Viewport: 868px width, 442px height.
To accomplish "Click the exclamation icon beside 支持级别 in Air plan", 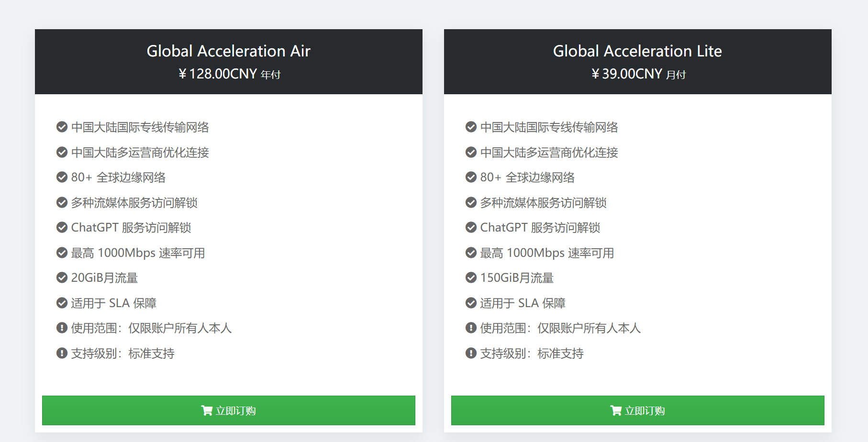I will [62, 353].
